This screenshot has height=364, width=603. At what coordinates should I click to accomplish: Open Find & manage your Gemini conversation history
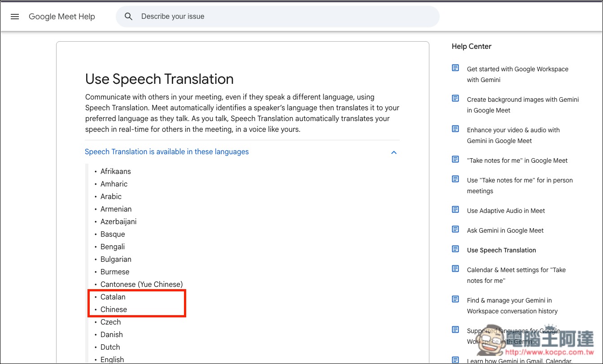click(512, 306)
